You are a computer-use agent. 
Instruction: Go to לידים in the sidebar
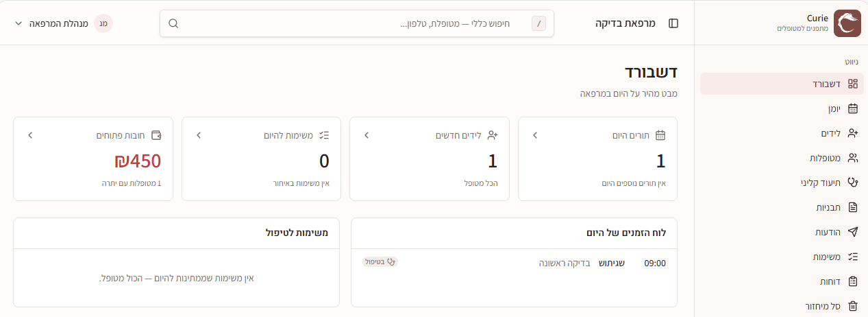[782, 133]
